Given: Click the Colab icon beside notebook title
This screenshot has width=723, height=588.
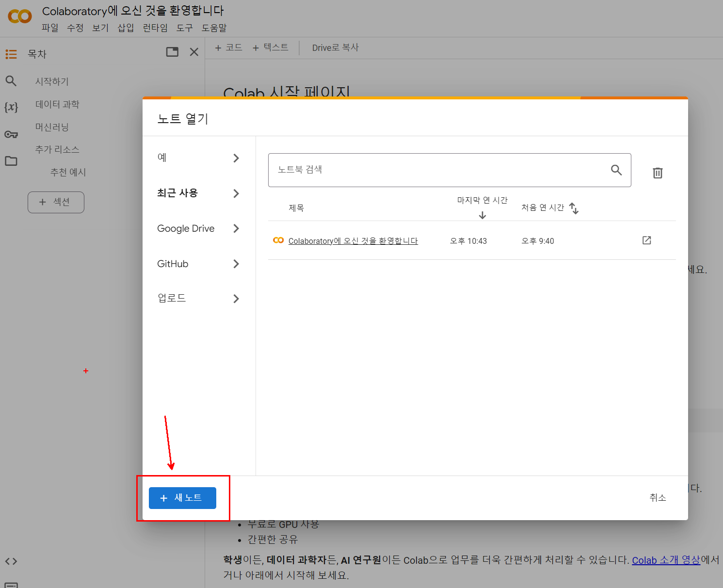Looking at the screenshot, I should click(x=278, y=240).
